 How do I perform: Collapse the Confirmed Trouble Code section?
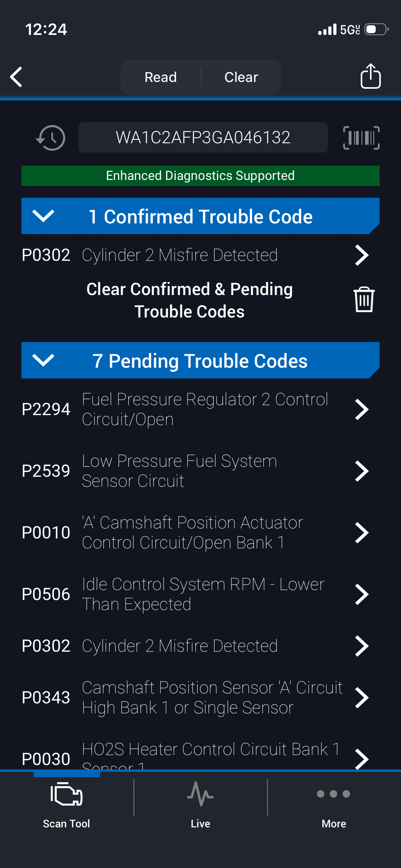coord(43,216)
